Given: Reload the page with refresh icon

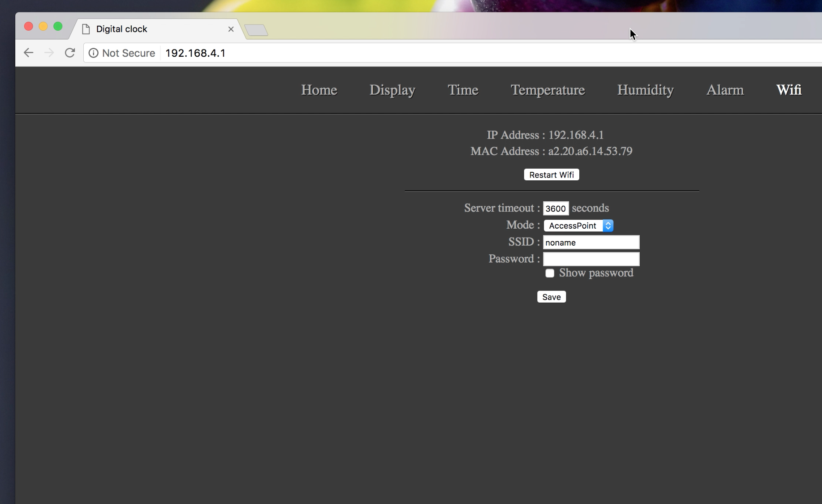Looking at the screenshot, I should click(x=70, y=53).
